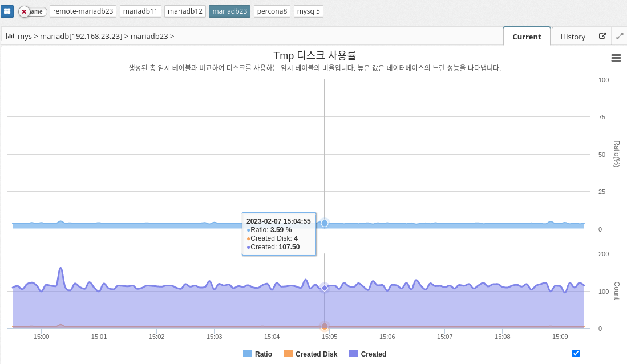Viewport: 627px width, 364px height.
Task: Select the mariadb11 instance button
Action: coord(140,11)
